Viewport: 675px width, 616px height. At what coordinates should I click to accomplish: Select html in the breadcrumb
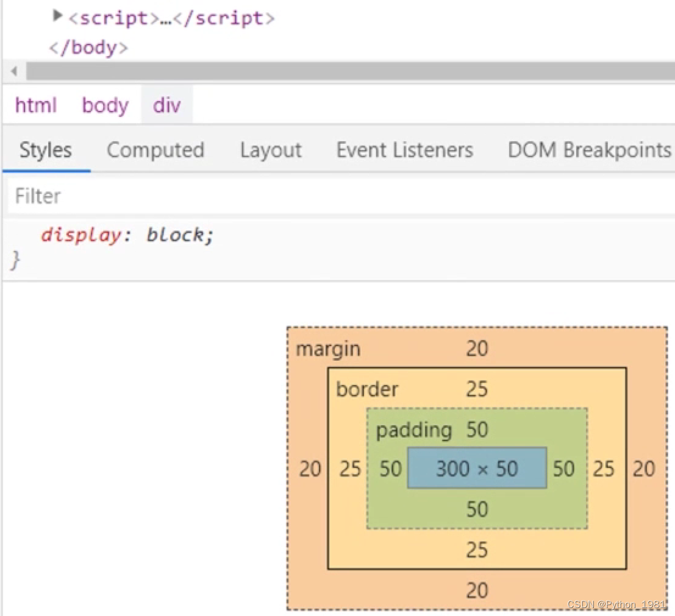click(36, 105)
